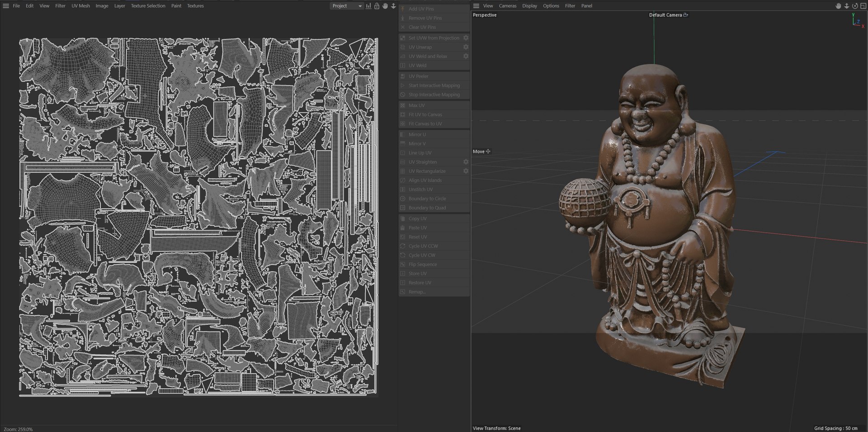Open the UV Mesh menu
The image size is (868, 432).
point(80,6)
